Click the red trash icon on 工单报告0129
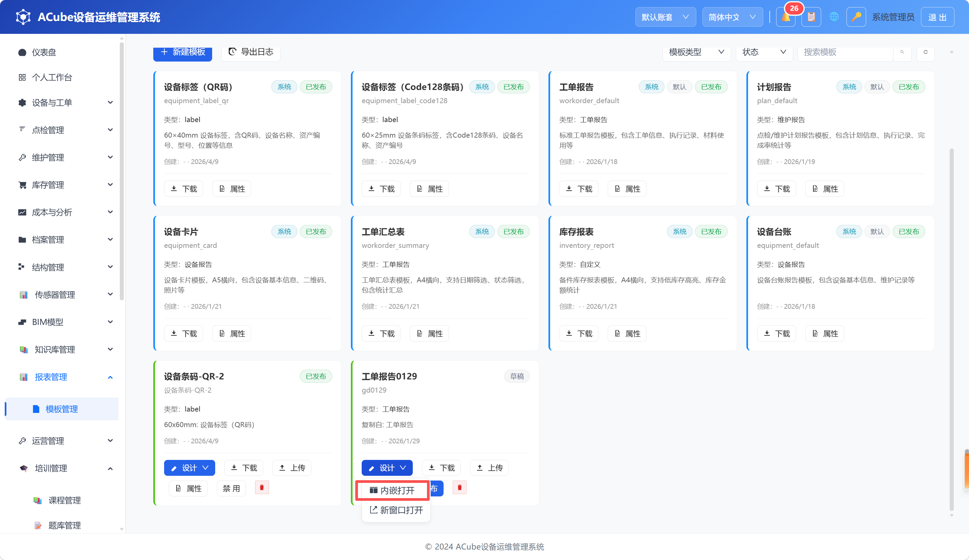Screen dimensions: 969x560 (459, 487)
